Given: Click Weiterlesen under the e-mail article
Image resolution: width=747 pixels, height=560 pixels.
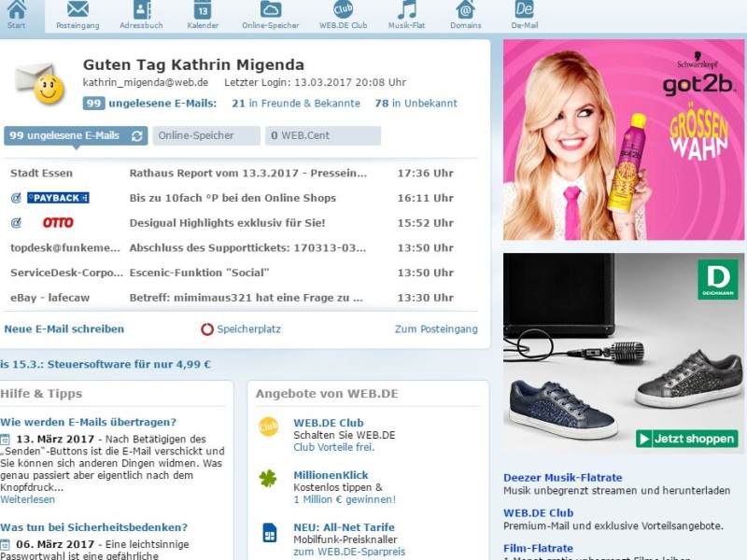Looking at the screenshot, I should click(x=27, y=499).
